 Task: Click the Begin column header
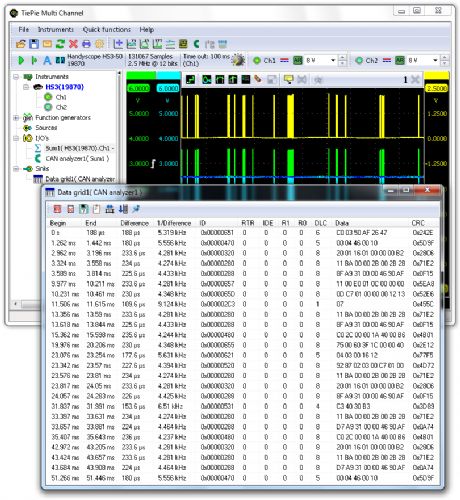click(x=58, y=223)
